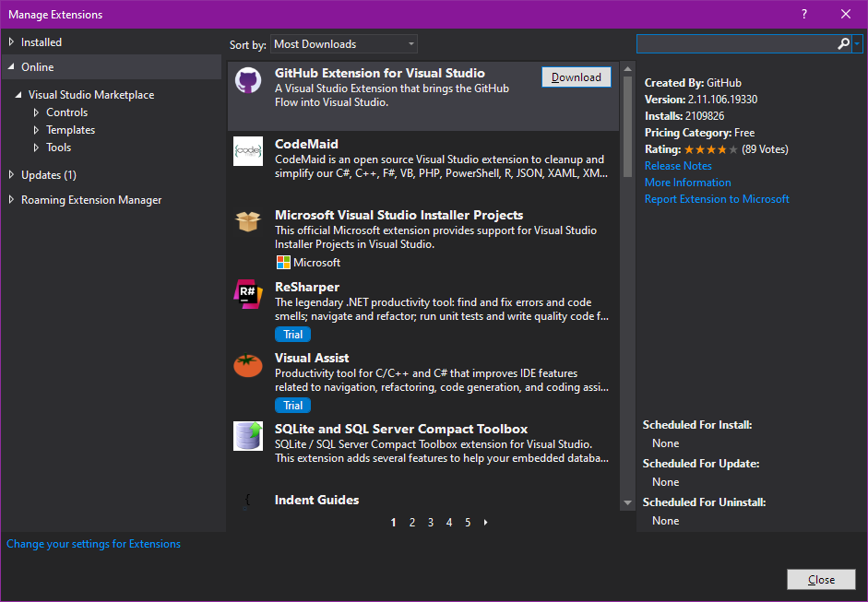This screenshot has height=602, width=868.
Task: Click the list scroll up arrow
Action: (x=628, y=69)
